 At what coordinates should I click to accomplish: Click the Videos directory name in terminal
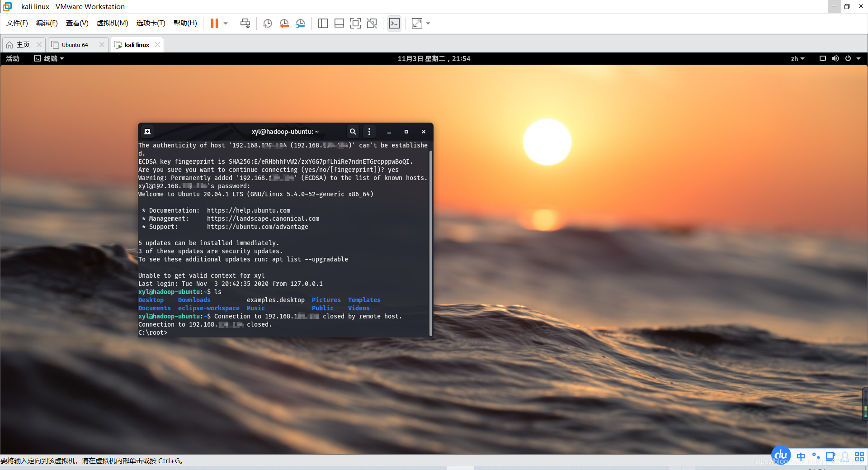(359, 309)
